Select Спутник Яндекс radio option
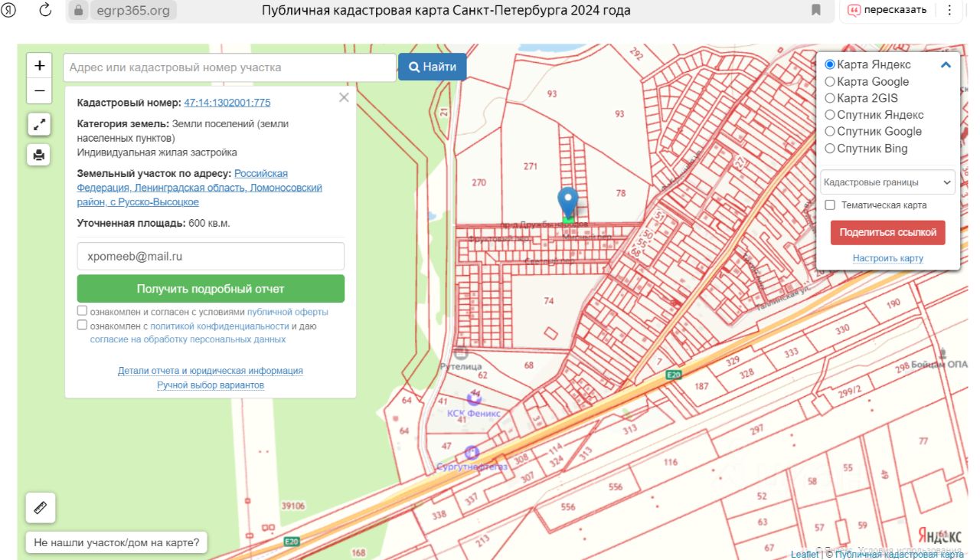Viewport: 980px width, 560px height. (x=829, y=115)
